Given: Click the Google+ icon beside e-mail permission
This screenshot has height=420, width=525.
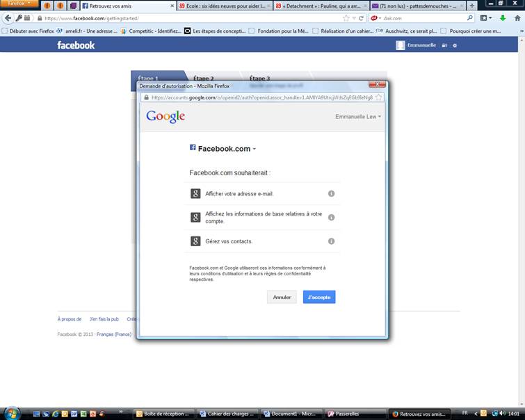Looking at the screenshot, I should coord(195,193).
